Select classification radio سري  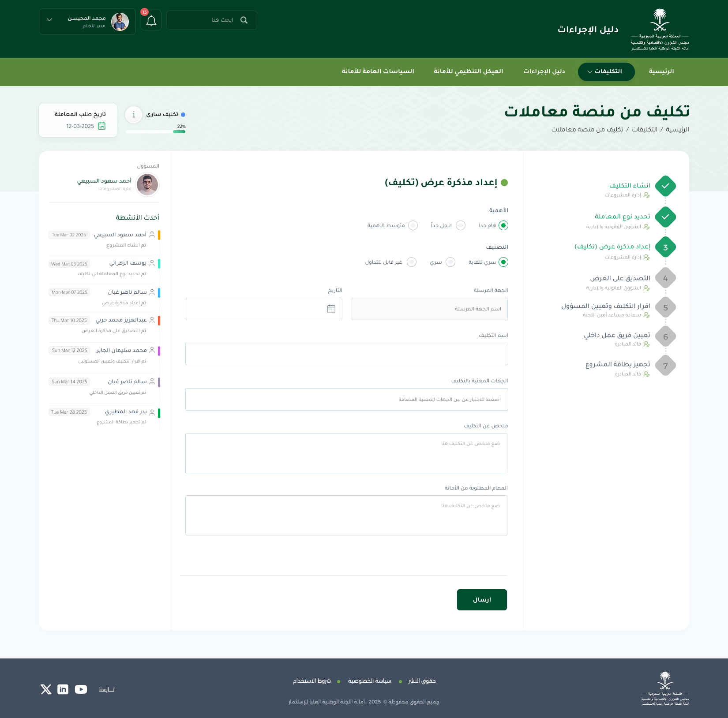[x=450, y=262]
